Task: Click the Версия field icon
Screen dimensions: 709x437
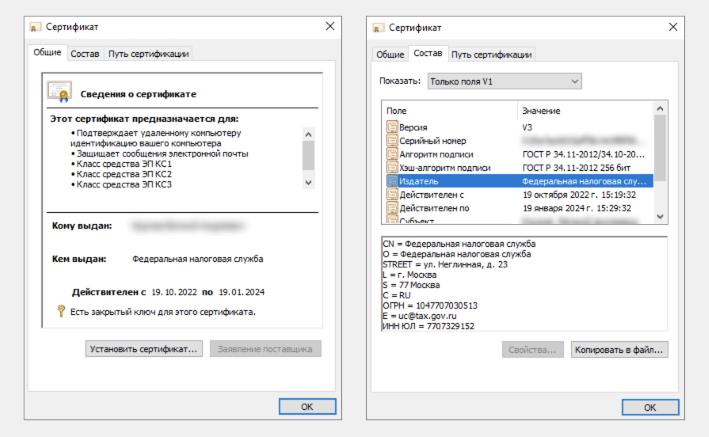Action: coord(392,127)
